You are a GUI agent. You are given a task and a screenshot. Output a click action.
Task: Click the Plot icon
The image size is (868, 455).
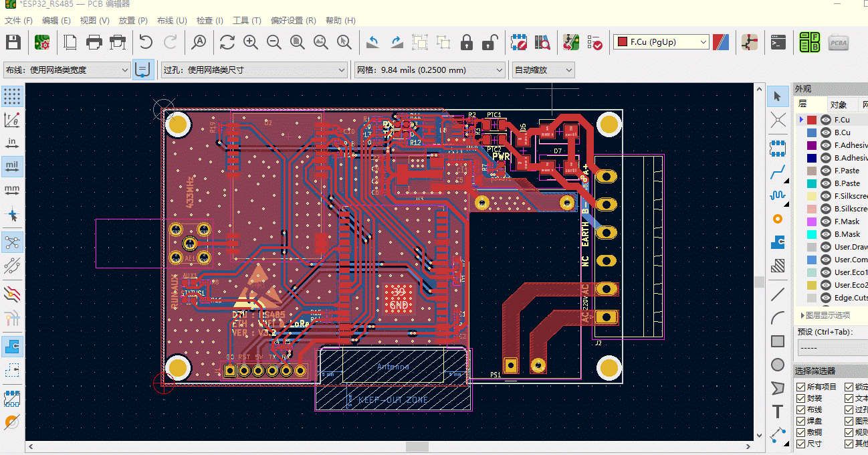click(118, 43)
